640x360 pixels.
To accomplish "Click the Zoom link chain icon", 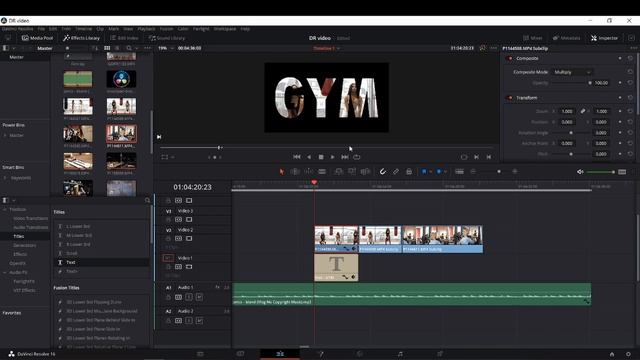I will [583, 111].
